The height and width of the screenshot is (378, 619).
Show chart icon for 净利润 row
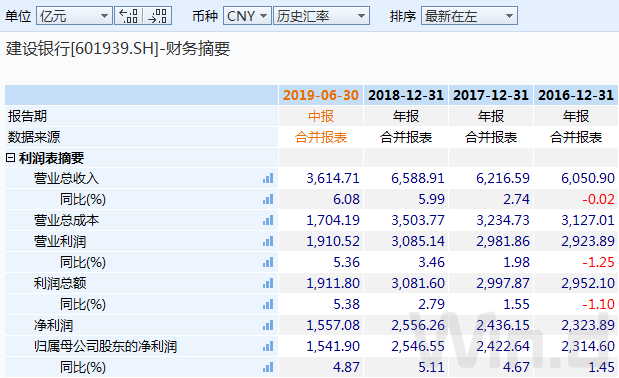(x=268, y=326)
